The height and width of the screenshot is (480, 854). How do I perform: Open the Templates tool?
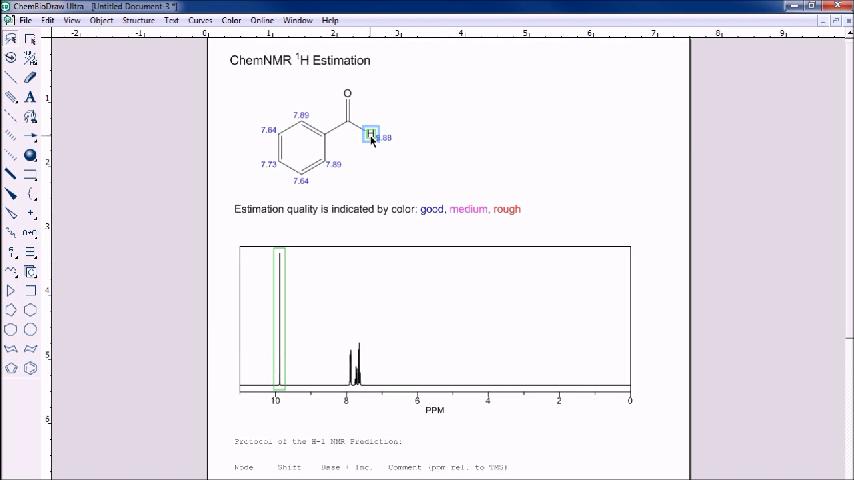[30, 271]
